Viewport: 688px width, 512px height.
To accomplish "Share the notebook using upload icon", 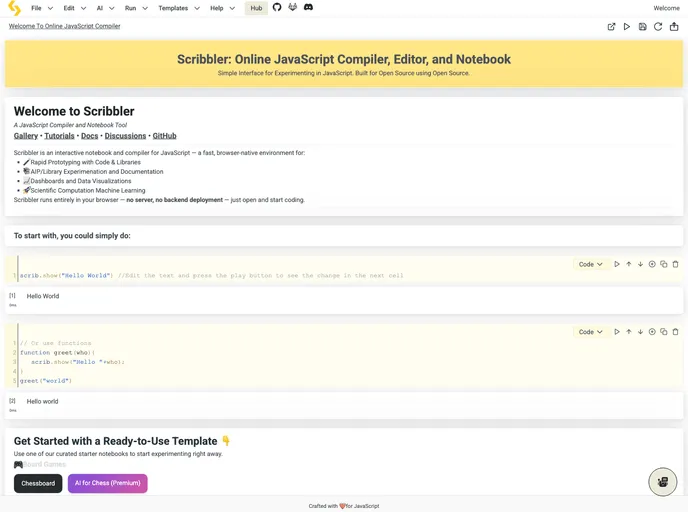I will point(674,27).
